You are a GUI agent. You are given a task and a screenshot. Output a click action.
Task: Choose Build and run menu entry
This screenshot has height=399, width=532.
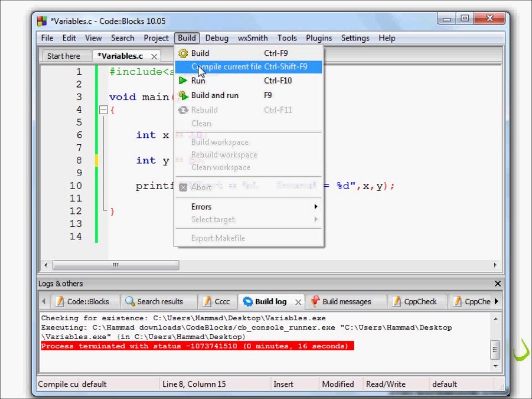tap(248, 95)
